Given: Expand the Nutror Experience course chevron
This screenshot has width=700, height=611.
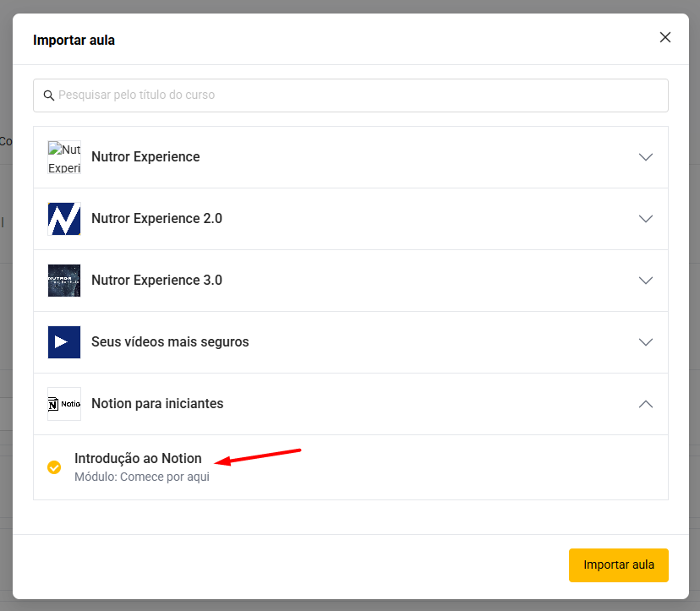Looking at the screenshot, I should (x=646, y=157).
